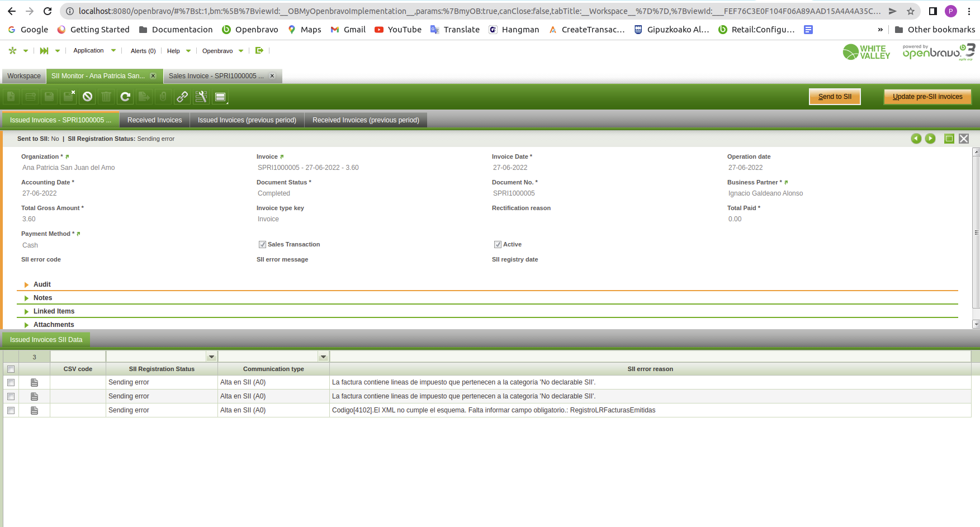The image size is (980, 527).
Task: Open Received Invoices (previous period) tab
Action: 366,120
